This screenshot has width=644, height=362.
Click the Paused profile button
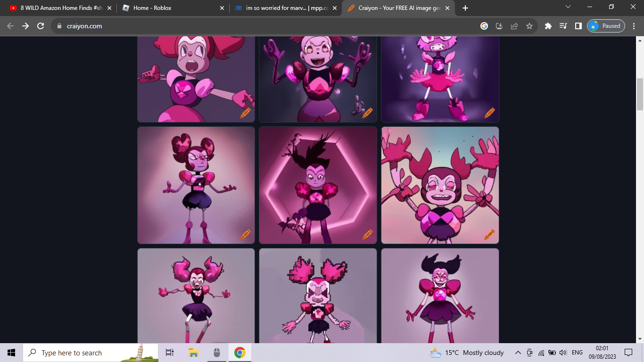(606, 26)
